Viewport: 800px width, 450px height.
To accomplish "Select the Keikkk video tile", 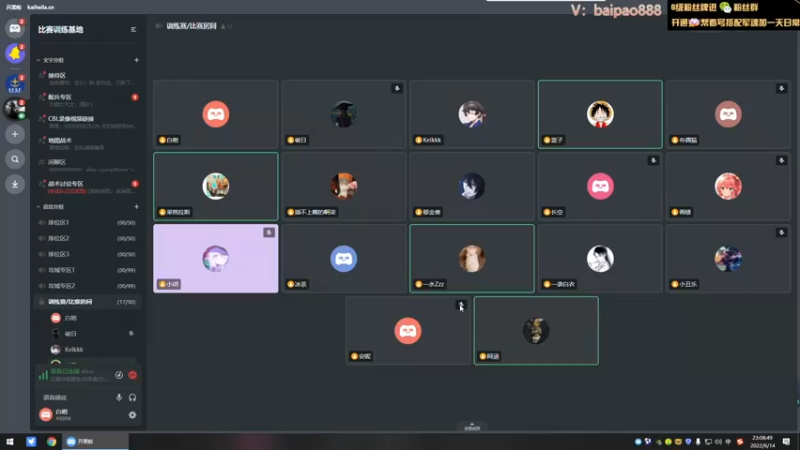I will coord(472,114).
